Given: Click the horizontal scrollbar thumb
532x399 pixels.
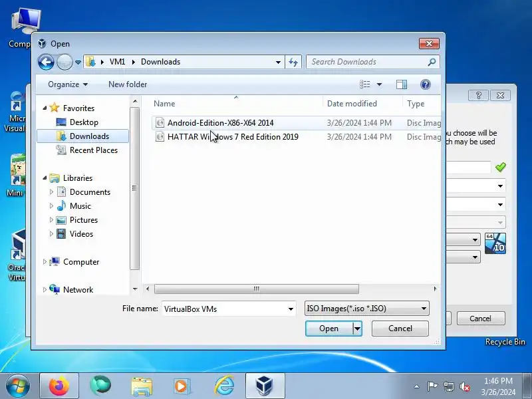Looking at the screenshot, I should [257, 289].
